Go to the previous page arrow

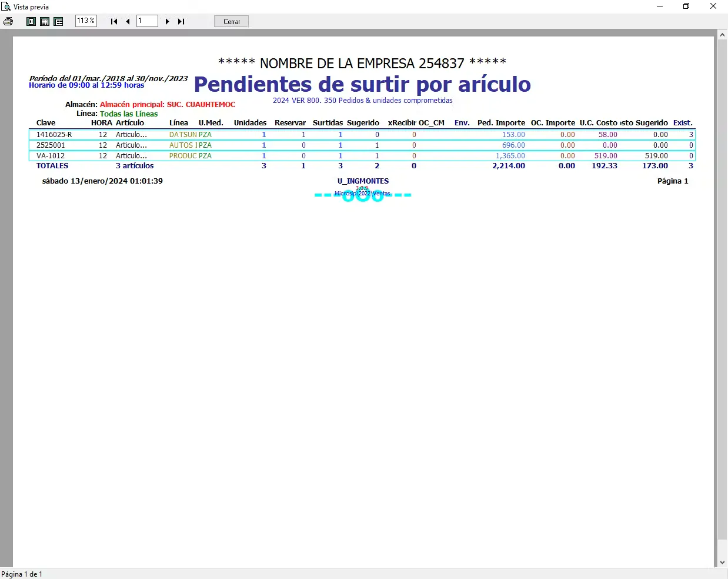point(128,21)
